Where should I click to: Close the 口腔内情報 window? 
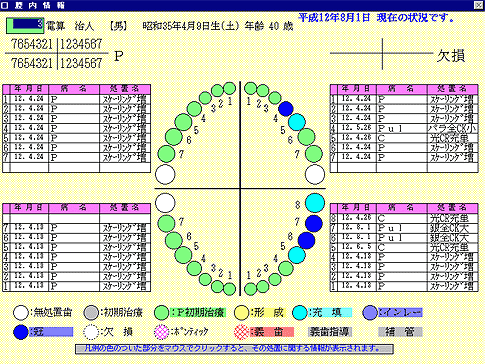point(479,5)
